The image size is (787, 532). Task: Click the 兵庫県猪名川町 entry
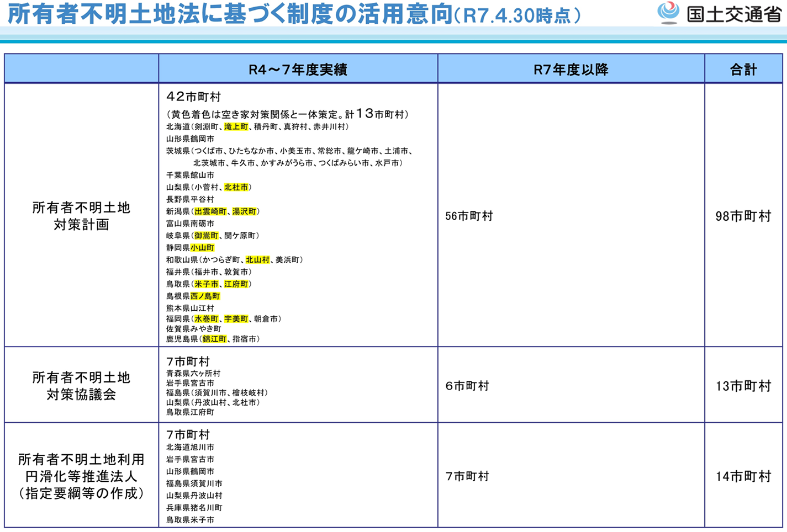click(x=194, y=508)
